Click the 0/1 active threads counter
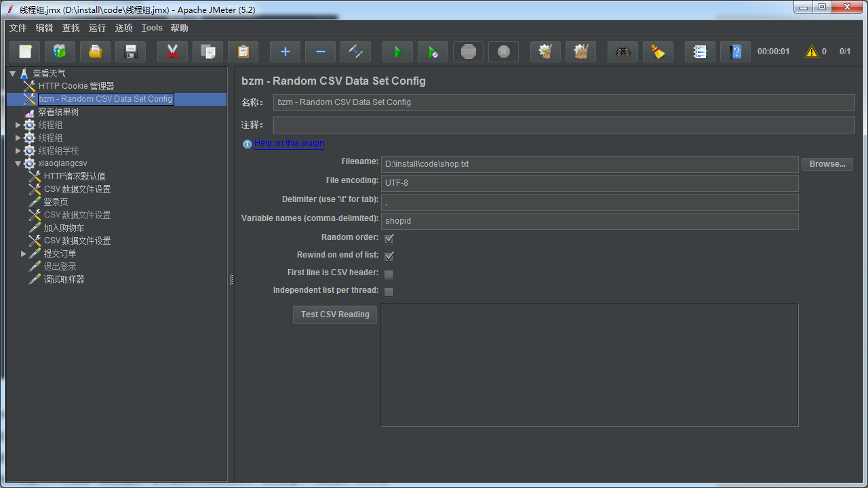This screenshot has width=868, height=488. pos(845,52)
